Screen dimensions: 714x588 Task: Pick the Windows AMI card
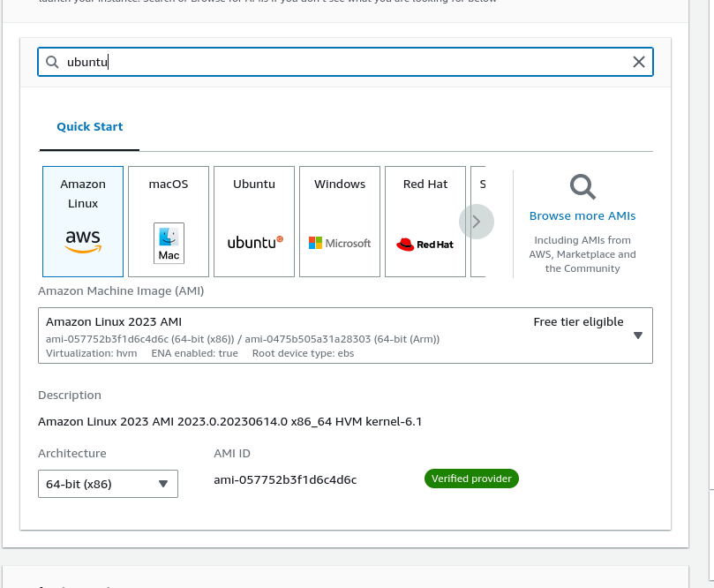tap(340, 222)
